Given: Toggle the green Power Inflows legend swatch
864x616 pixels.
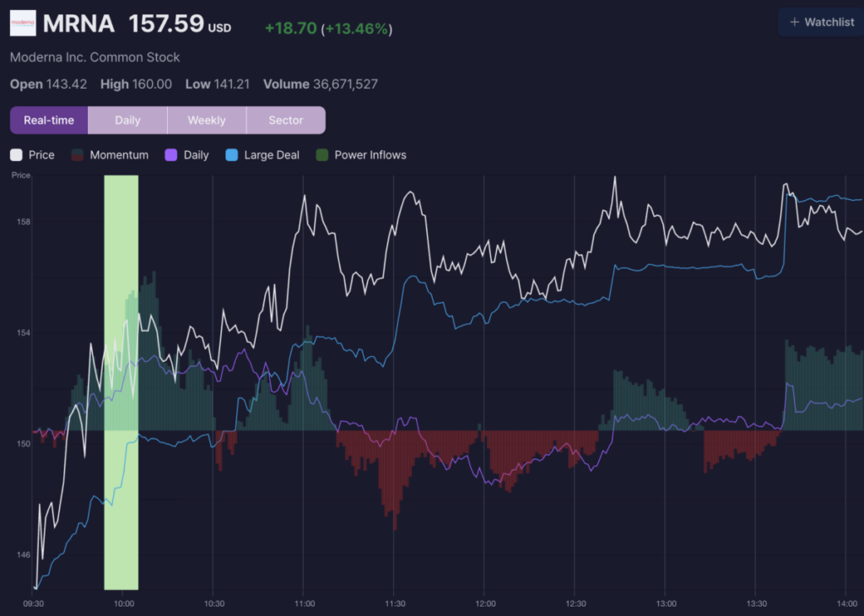Looking at the screenshot, I should coord(321,154).
